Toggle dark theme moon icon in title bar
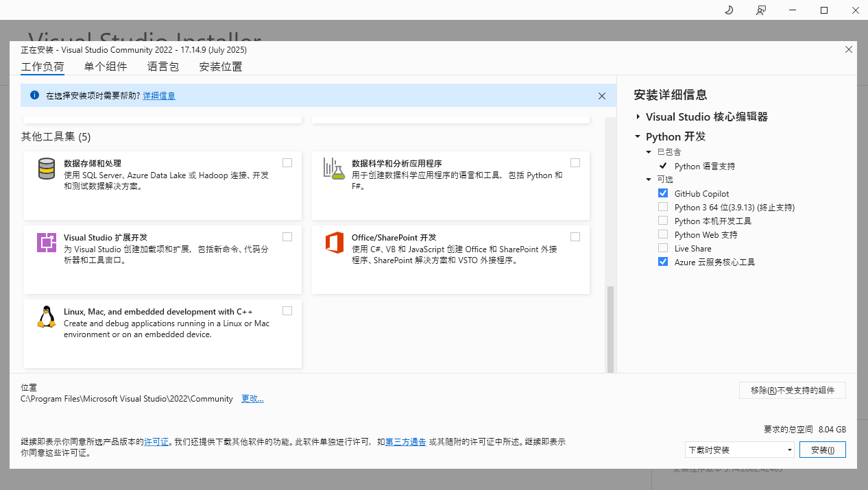The height and width of the screenshot is (490, 868). coord(730,10)
